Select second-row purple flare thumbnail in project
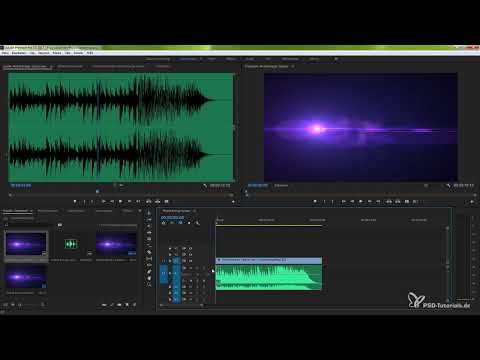This screenshot has width=480, height=360. point(26,277)
